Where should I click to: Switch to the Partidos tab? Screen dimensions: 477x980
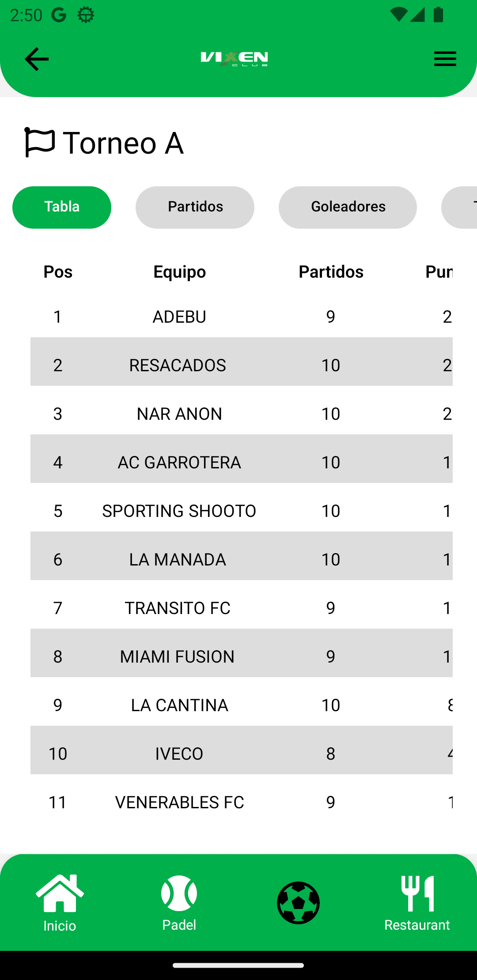(x=195, y=207)
